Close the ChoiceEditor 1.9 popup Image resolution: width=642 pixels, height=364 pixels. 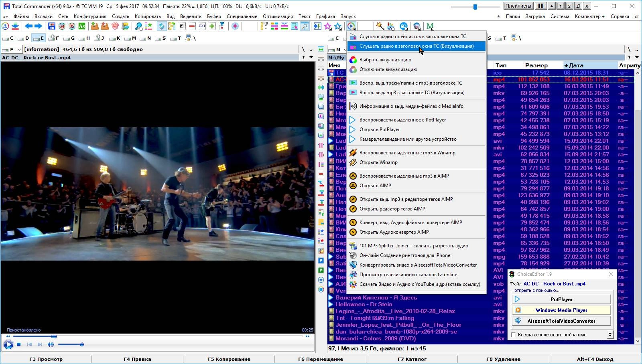point(611,274)
